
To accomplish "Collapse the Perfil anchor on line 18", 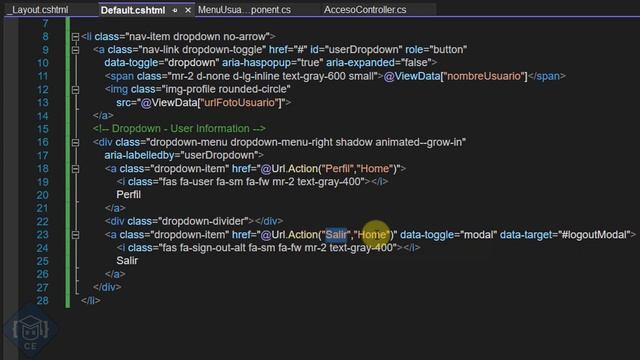I will (76, 169).
